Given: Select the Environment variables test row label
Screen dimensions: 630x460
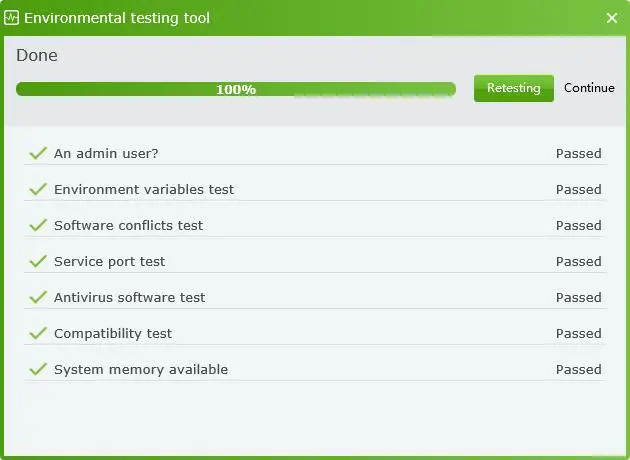Looking at the screenshot, I should (x=144, y=189).
